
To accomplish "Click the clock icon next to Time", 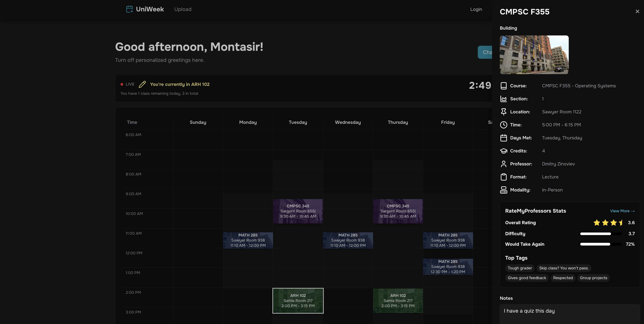I will [504, 125].
